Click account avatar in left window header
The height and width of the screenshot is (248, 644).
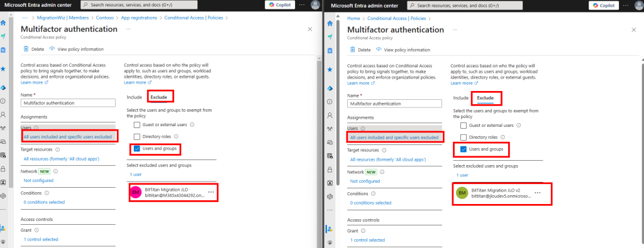pos(316,5)
